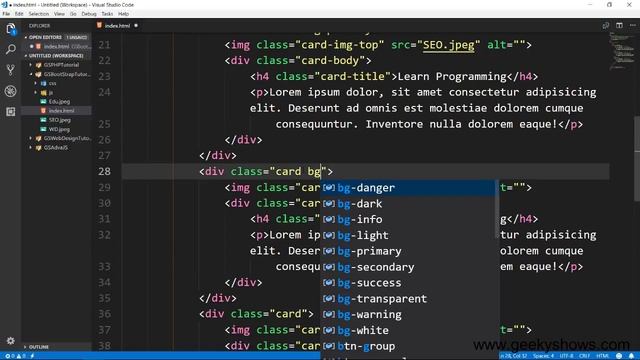Screen dimensions: 640x360
Task: Open the Search view in activity bar
Action: pos(11,50)
